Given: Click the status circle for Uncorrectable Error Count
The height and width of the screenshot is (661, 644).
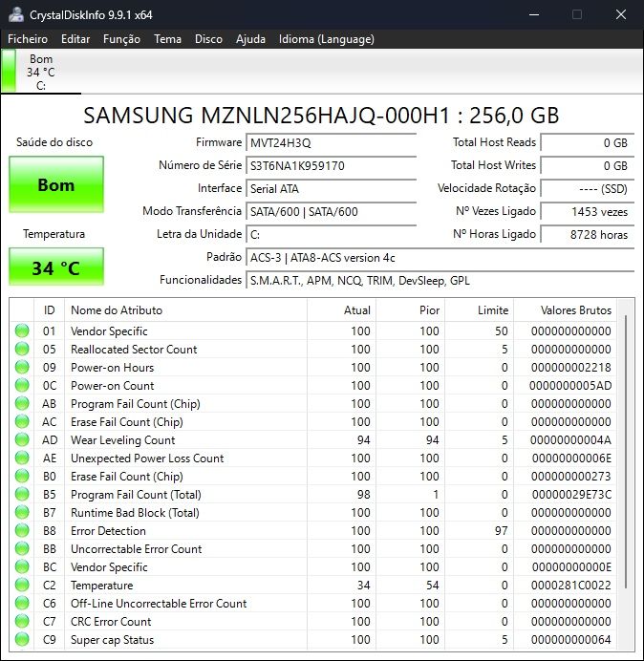Looking at the screenshot, I should [22, 548].
